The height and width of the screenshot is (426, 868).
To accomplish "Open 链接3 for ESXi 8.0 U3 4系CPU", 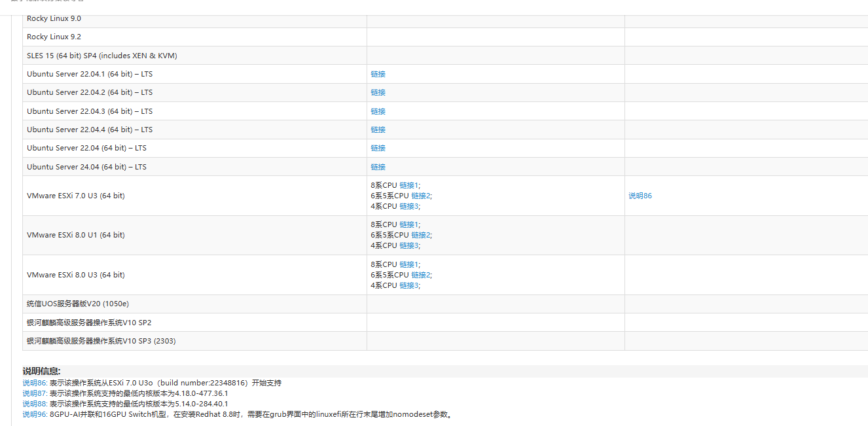I will (408, 285).
